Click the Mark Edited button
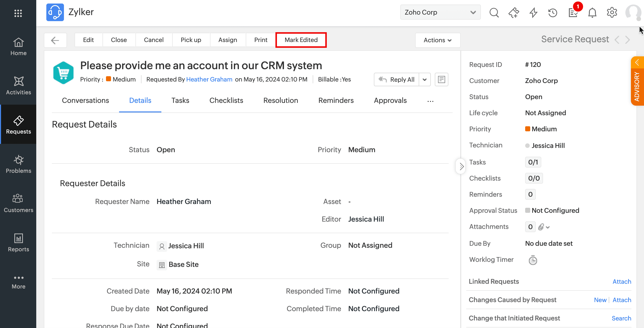Image resolution: width=644 pixels, height=328 pixels. coord(301,40)
